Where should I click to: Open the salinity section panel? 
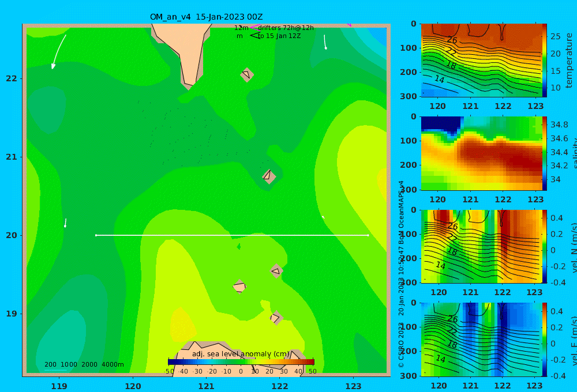click(x=482, y=153)
